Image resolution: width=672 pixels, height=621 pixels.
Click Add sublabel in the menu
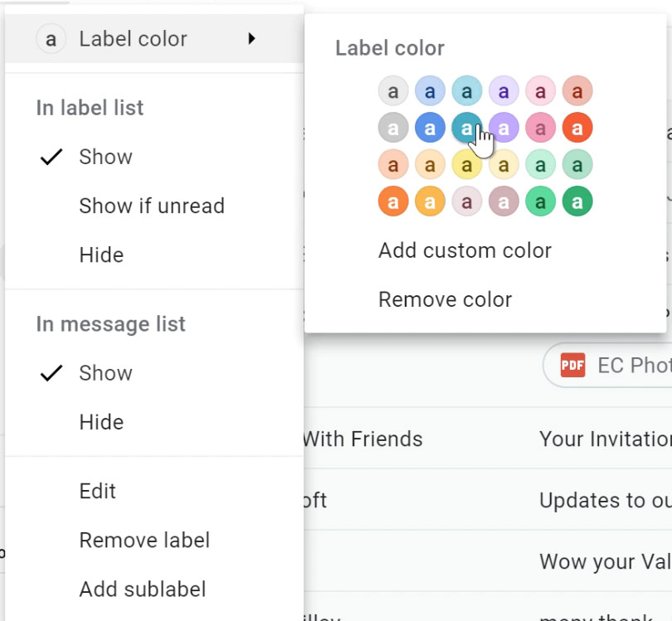pos(142,589)
